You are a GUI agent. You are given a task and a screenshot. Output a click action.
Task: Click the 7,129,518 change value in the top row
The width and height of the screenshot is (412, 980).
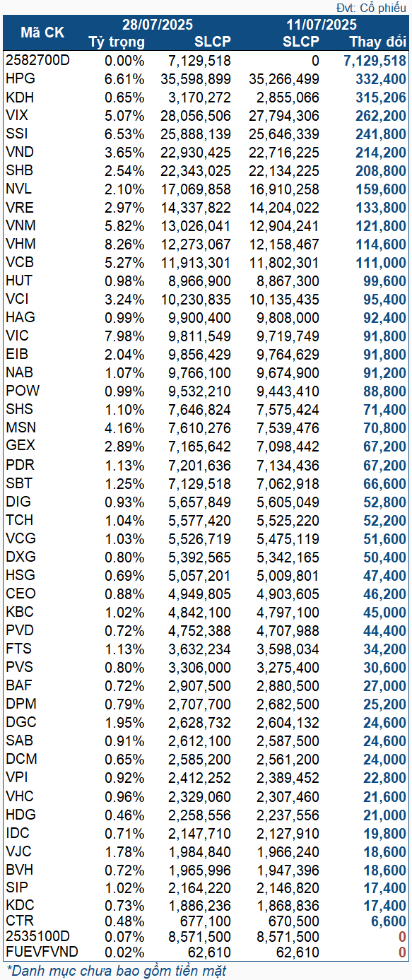pyautogui.click(x=375, y=60)
